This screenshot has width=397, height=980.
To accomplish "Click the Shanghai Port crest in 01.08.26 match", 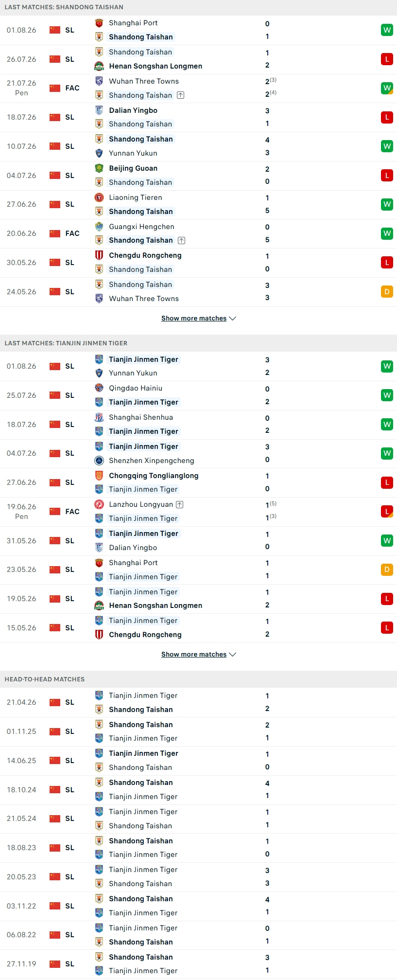I will click(99, 23).
